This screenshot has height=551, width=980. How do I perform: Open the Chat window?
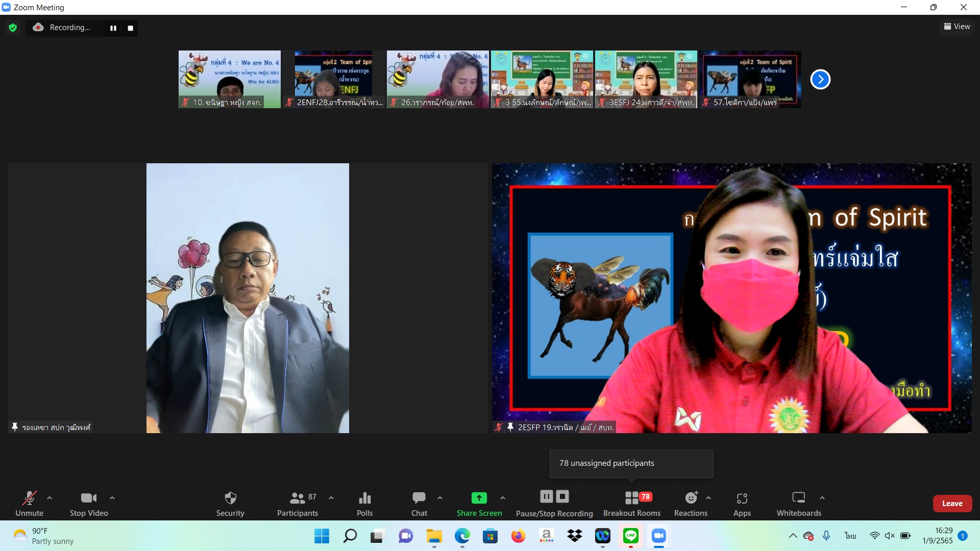[x=419, y=503]
